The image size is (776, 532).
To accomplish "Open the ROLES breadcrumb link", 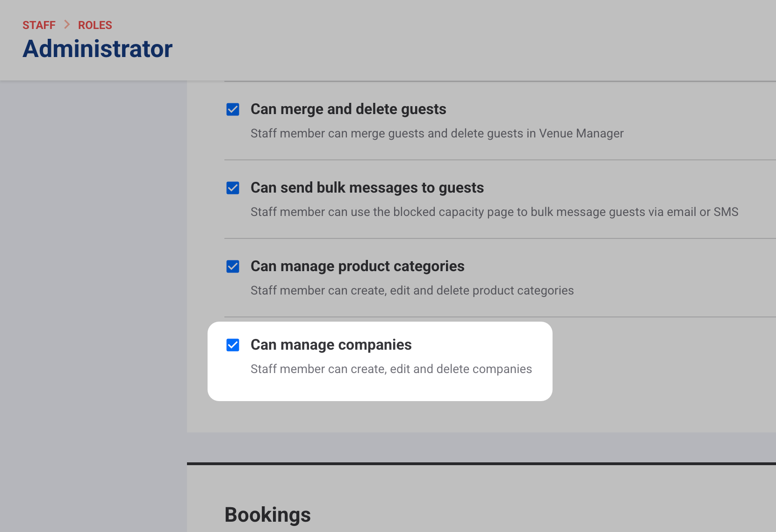I will [95, 25].
